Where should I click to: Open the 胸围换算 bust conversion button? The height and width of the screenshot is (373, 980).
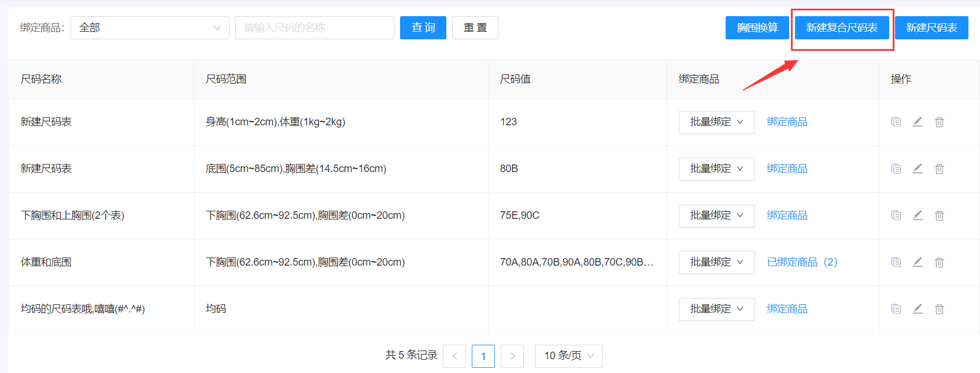757,28
